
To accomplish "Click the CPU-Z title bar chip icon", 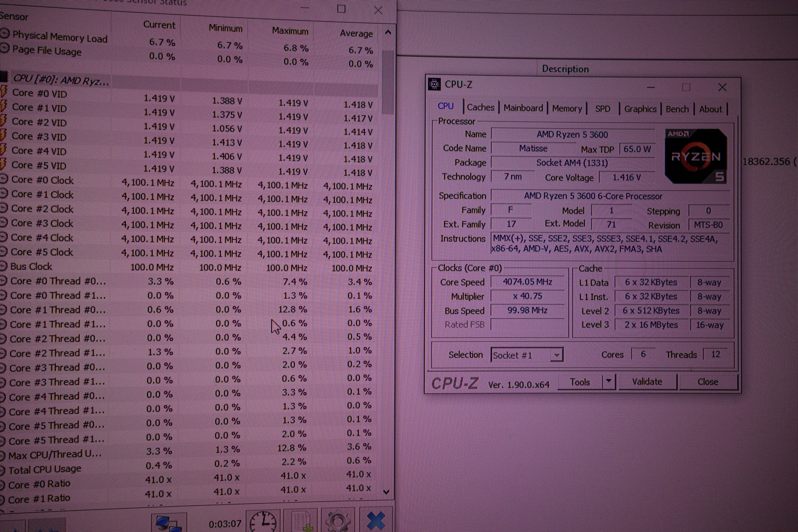I will click(x=434, y=84).
